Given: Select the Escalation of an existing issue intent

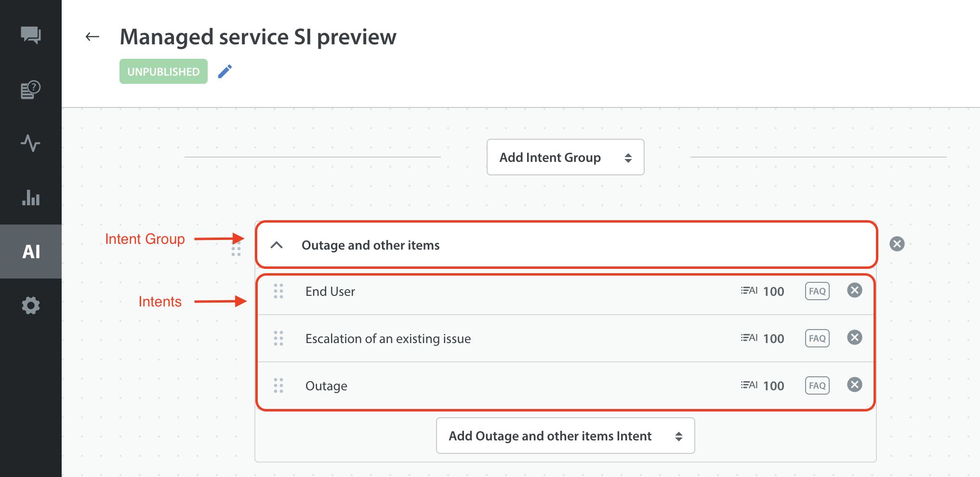Looking at the screenshot, I should pyautogui.click(x=388, y=339).
